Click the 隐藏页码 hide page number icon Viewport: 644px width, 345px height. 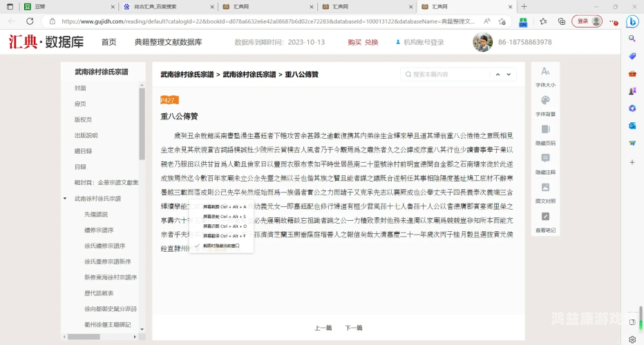(x=545, y=130)
